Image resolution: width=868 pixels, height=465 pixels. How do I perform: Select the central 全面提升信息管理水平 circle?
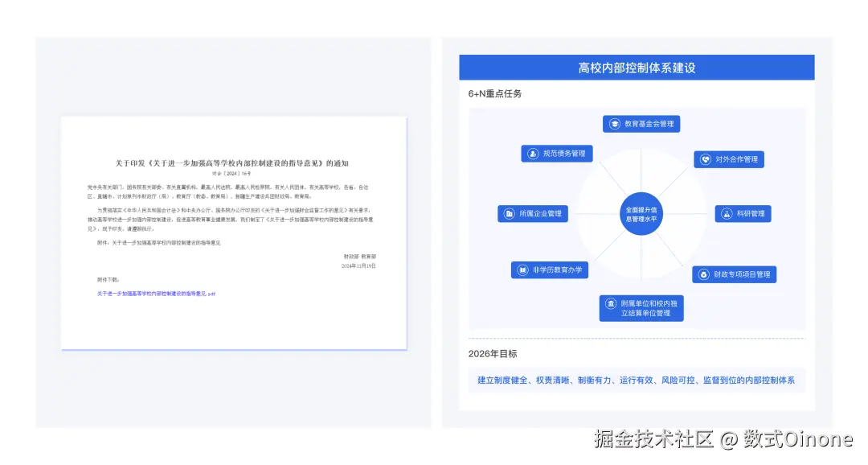point(641,213)
